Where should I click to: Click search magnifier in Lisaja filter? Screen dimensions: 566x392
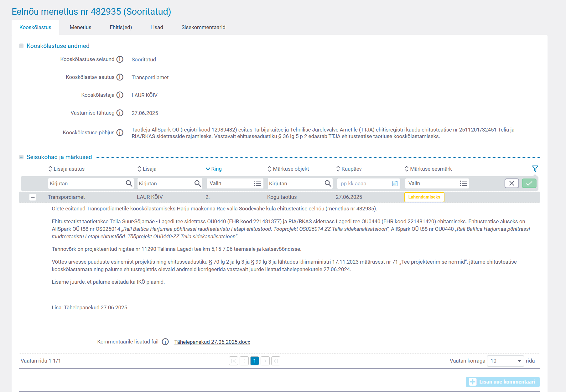tap(198, 183)
